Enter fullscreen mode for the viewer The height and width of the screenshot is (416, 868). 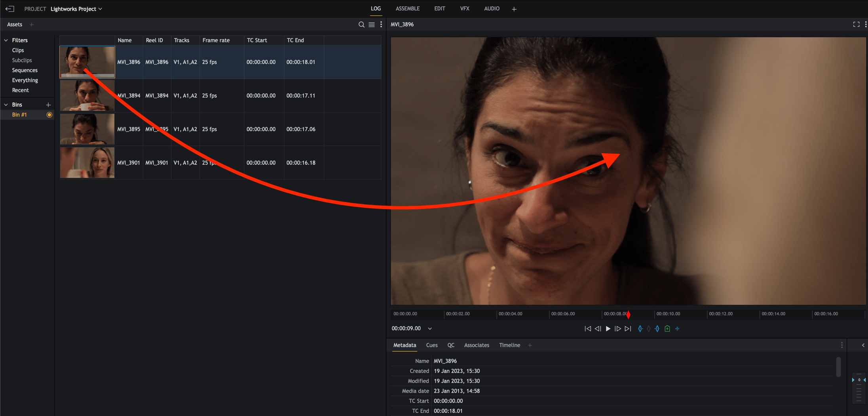pyautogui.click(x=856, y=25)
